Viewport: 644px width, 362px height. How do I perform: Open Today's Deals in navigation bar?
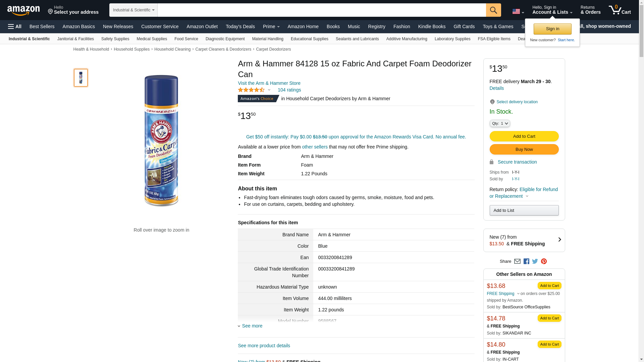point(240,26)
